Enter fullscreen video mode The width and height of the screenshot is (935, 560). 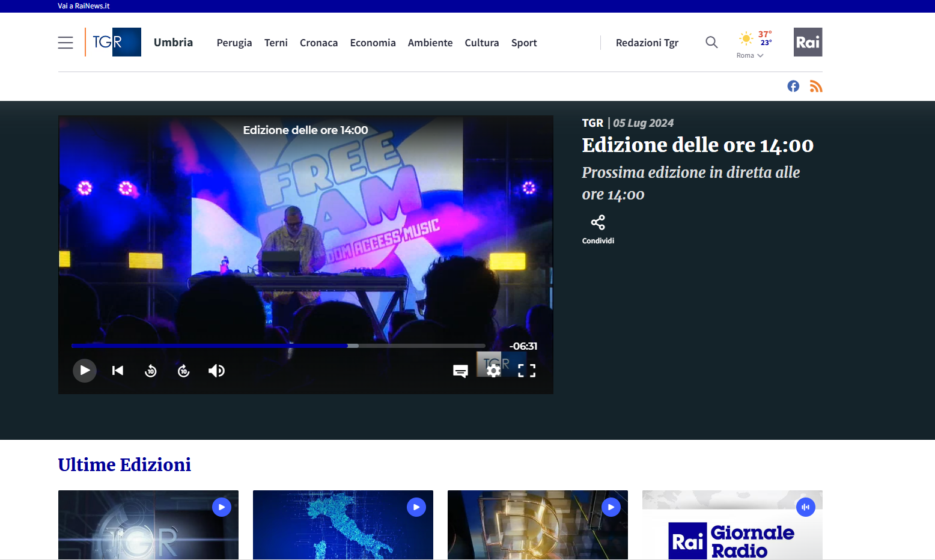click(526, 371)
